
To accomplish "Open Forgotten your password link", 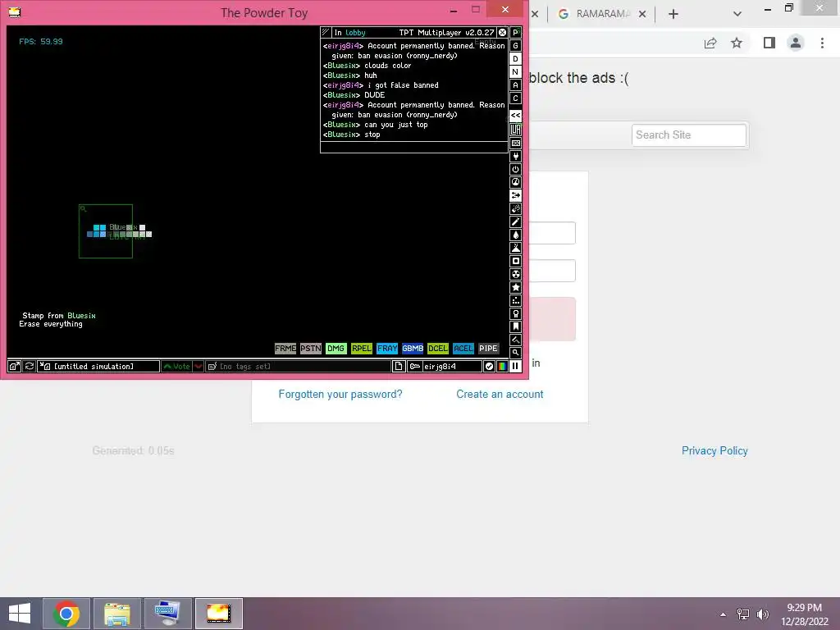I will point(340,395).
